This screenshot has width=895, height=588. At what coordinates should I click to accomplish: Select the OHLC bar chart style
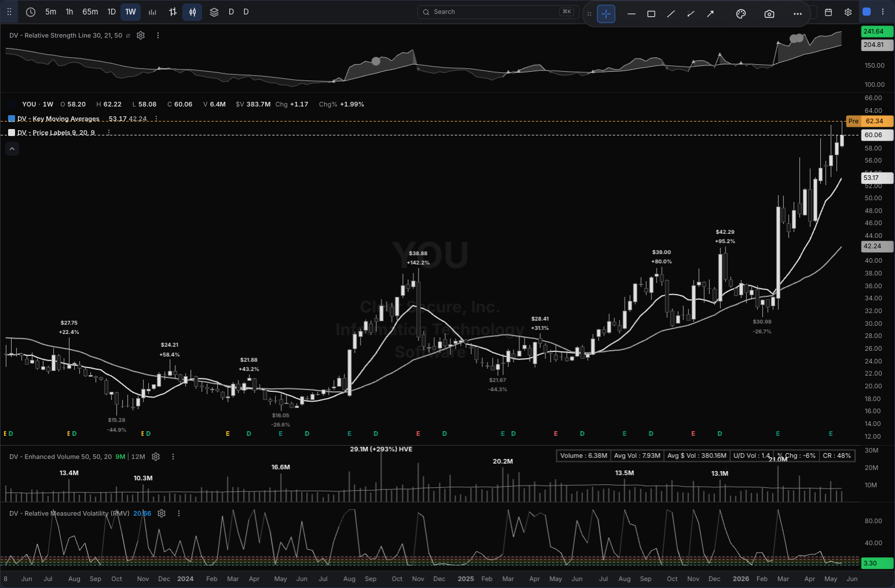[173, 12]
